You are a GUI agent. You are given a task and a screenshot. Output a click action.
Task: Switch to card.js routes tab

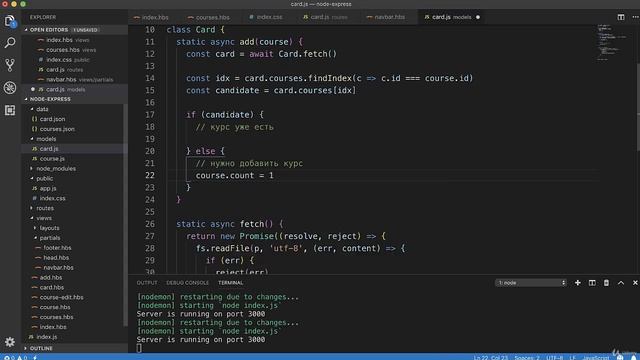click(x=325, y=17)
